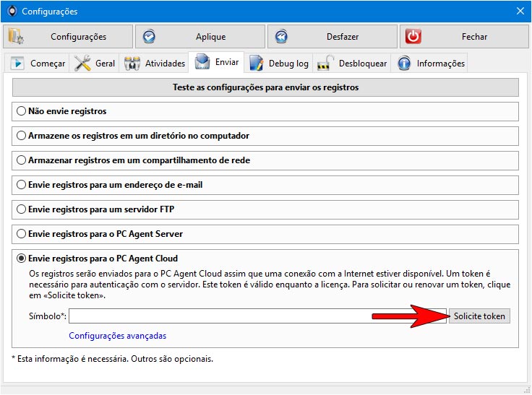Click the Geral tools icon
Viewport: 532px width, 395px height.
pyautogui.click(x=82, y=63)
